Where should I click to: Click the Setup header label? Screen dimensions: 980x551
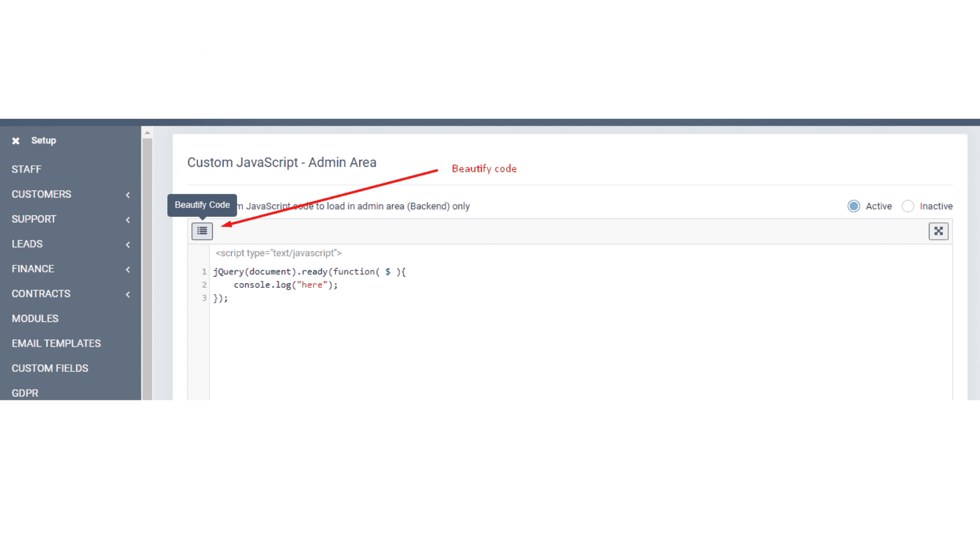[x=43, y=140]
